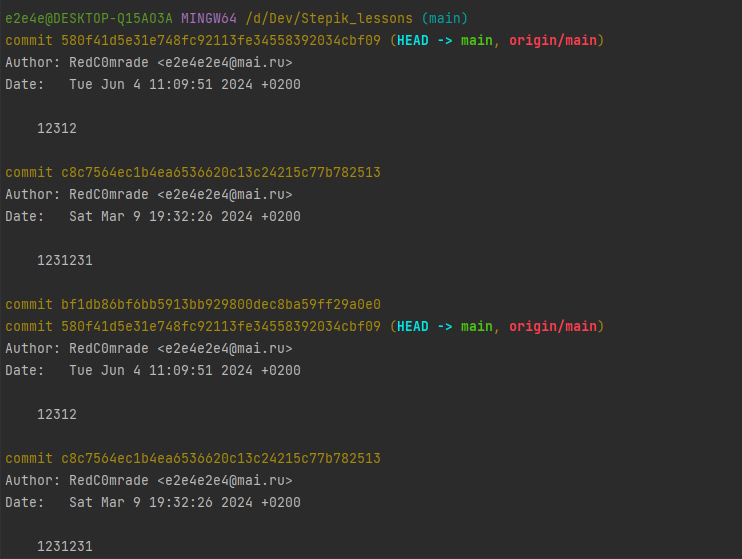Click the last "12312" commit message
The image size is (742, 559).
coord(57,415)
